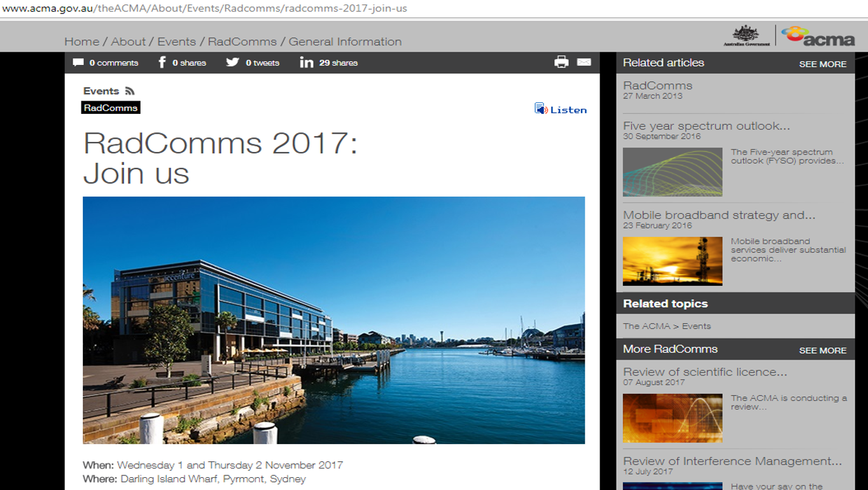
Task: Click the When date line text
Action: point(213,465)
